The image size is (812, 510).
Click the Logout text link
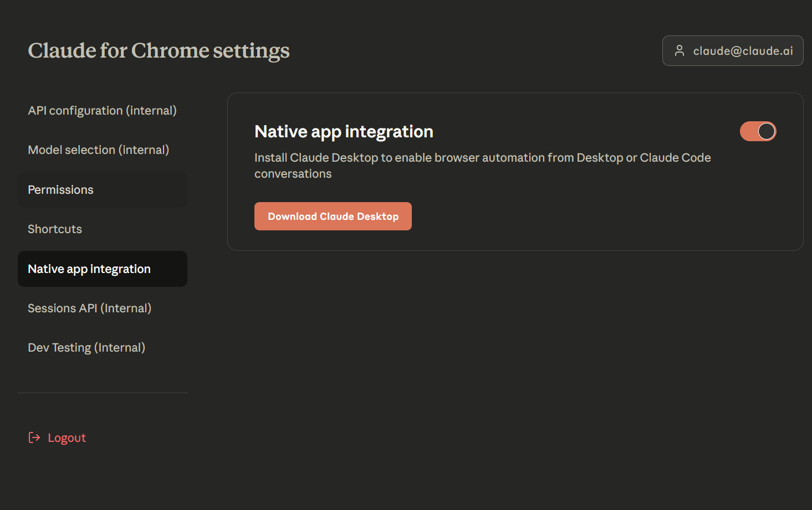point(67,438)
